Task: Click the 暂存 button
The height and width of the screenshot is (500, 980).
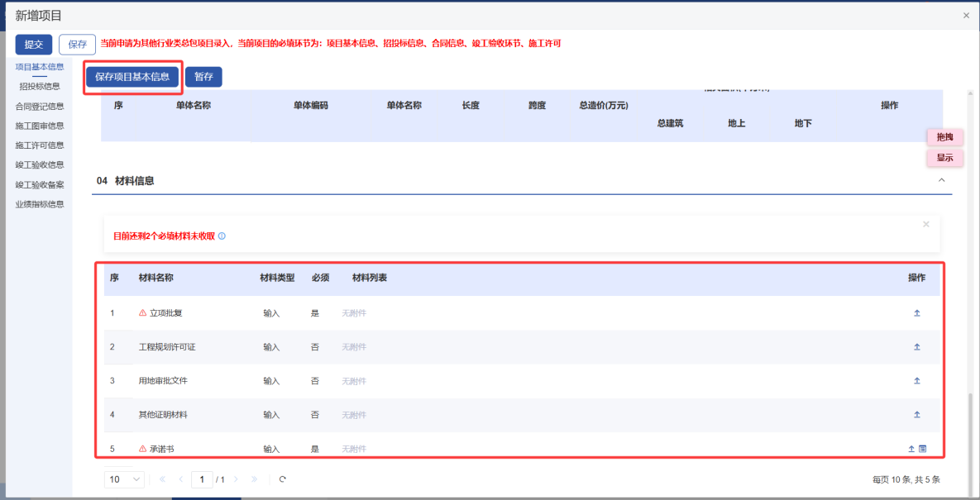Action: coord(203,77)
